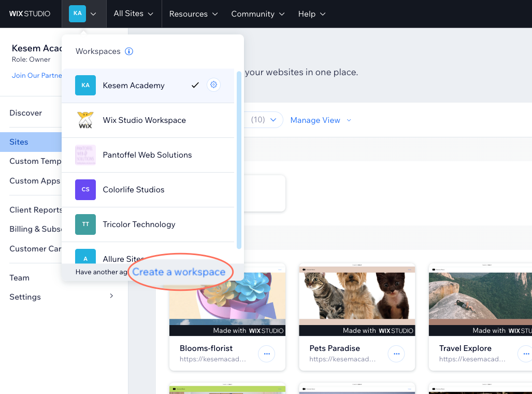532x394 pixels.
Task: Open Customer Care in the sidebar
Action: 35,249
